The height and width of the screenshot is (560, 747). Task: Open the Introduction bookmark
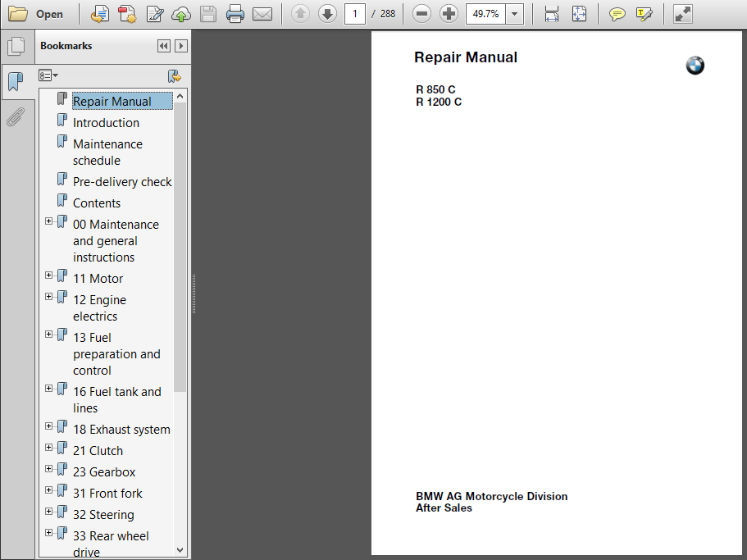click(106, 123)
